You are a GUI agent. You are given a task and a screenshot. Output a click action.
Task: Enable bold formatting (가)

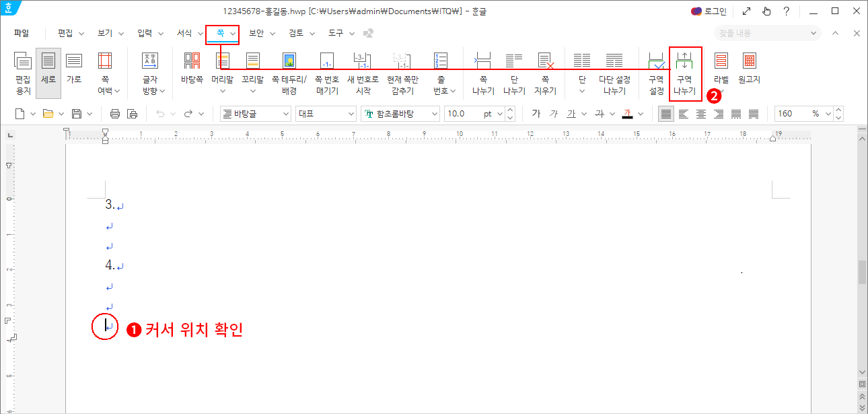(536, 113)
